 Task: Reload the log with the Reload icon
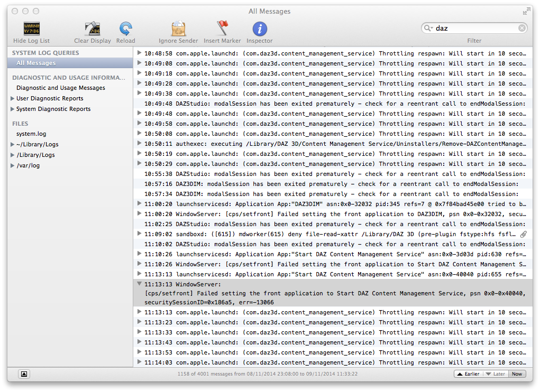(x=125, y=29)
